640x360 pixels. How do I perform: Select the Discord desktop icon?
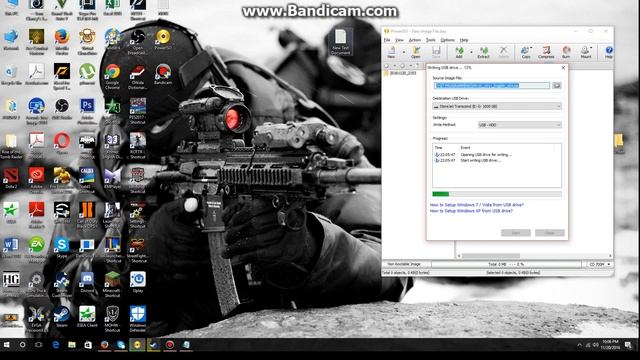(x=87, y=282)
